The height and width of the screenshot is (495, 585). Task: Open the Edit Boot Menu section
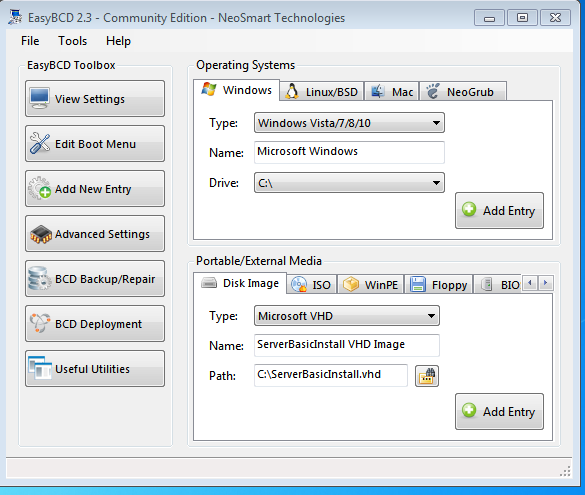click(95, 144)
